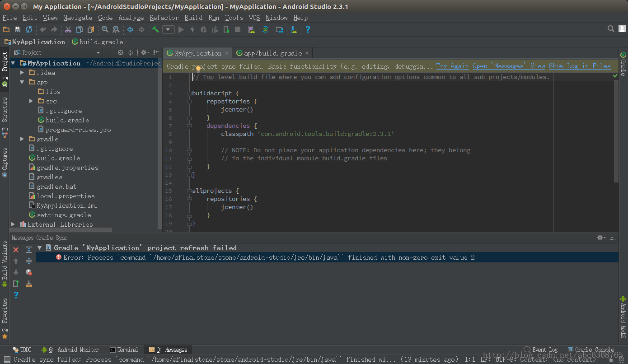The height and width of the screenshot is (364, 628).
Task: Collapse the MyApplication root folder
Action: click(14, 63)
